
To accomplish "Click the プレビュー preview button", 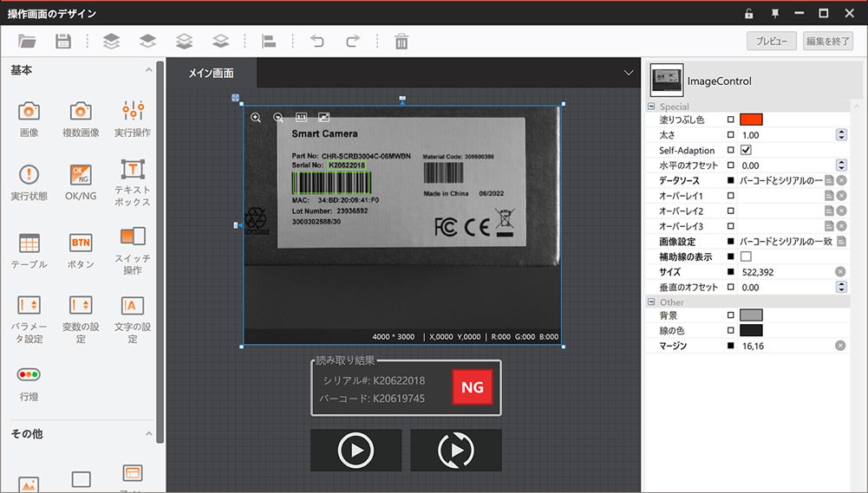I will tap(771, 41).
